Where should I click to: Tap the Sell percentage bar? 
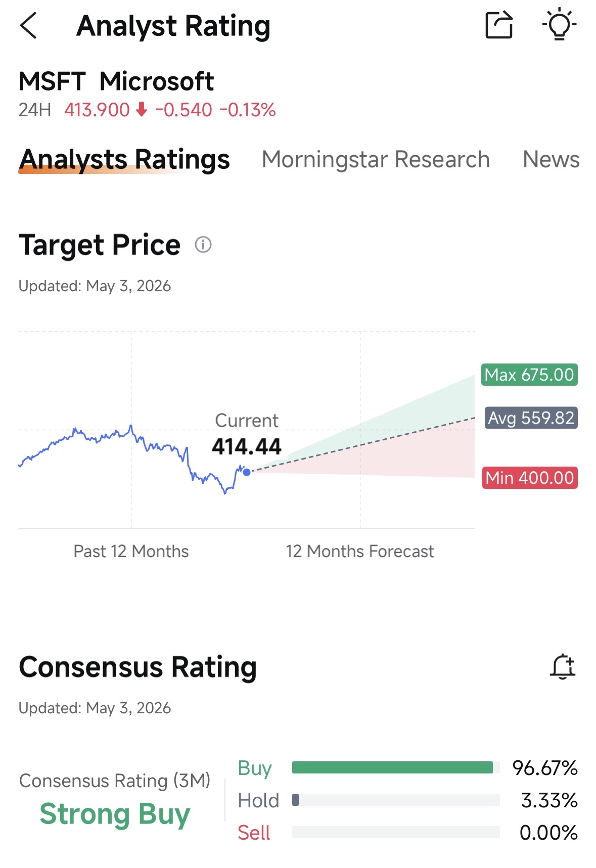coord(396,832)
